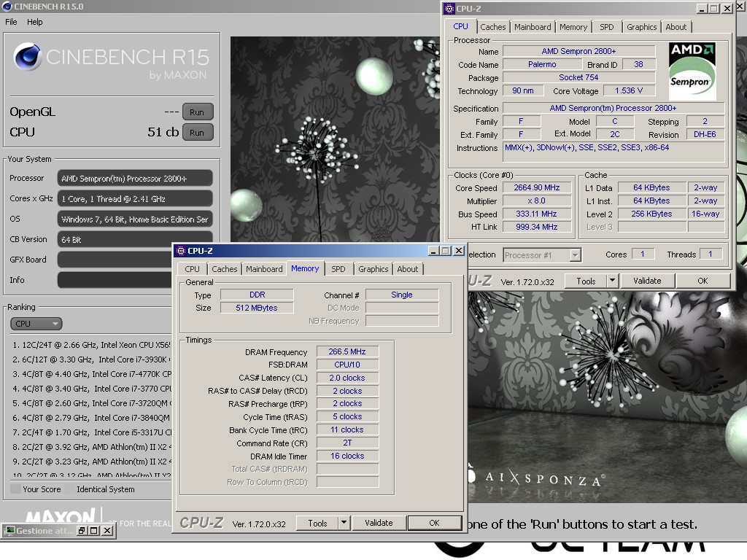Image resolution: width=747 pixels, height=560 pixels.
Task: Open About tab in CPU-Z CPU window
Action: [676, 27]
